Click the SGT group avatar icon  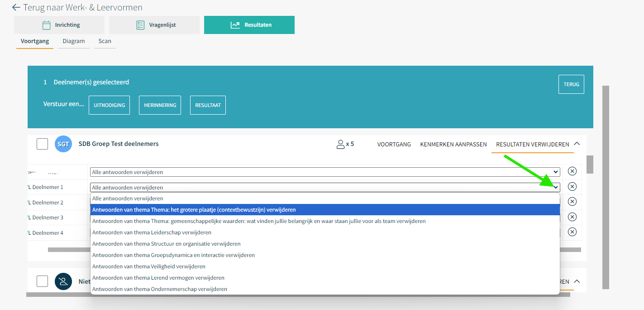[x=63, y=144]
